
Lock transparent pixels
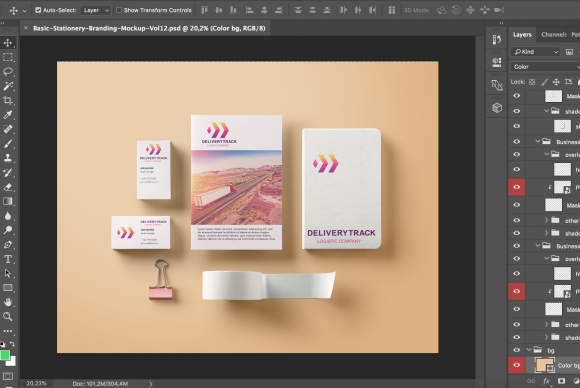coord(532,82)
